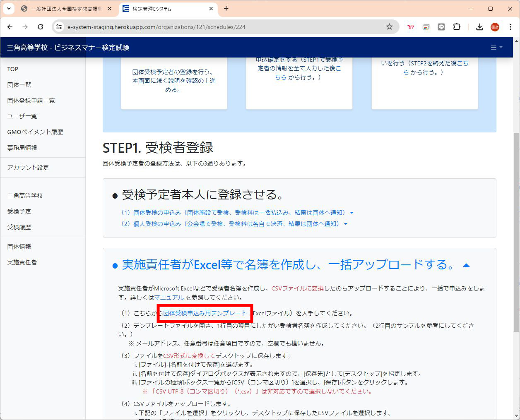Reload the page with refresh icon

41,27
